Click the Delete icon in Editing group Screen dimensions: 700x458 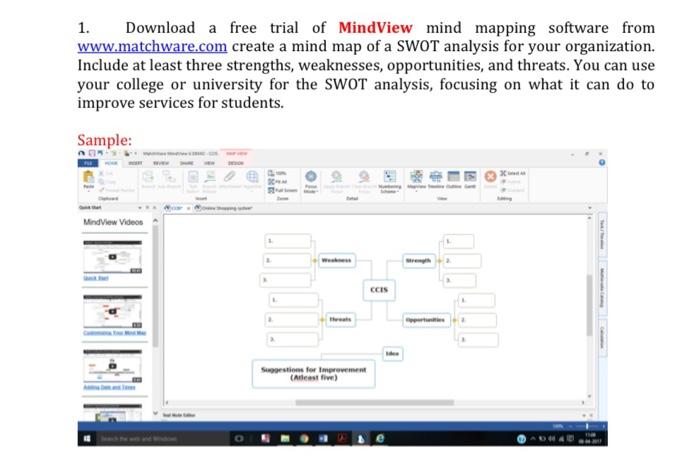click(x=490, y=179)
